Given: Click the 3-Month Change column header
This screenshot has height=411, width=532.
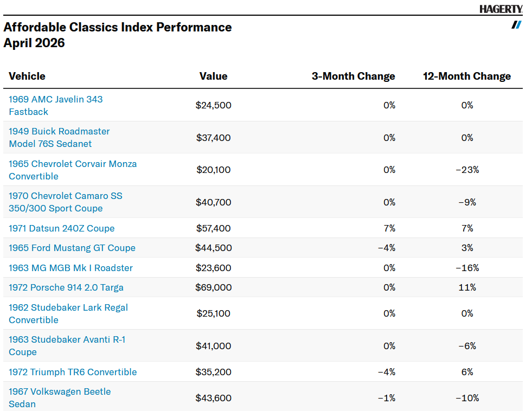Looking at the screenshot, I should click(x=353, y=76).
